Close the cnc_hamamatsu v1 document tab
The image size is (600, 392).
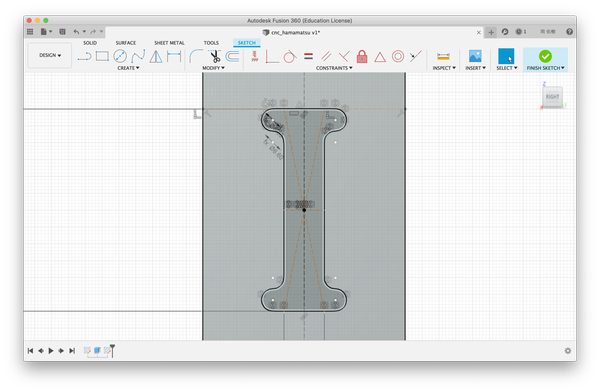(479, 33)
